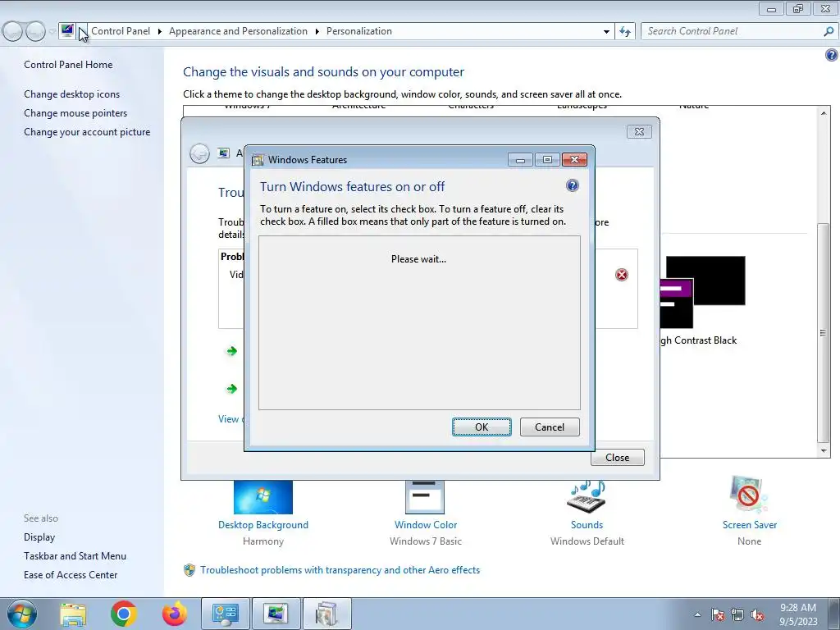Click first green arrow option in troubleshooter
Viewport: 840px width, 630px height.
pyautogui.click(x=231, y=351)
